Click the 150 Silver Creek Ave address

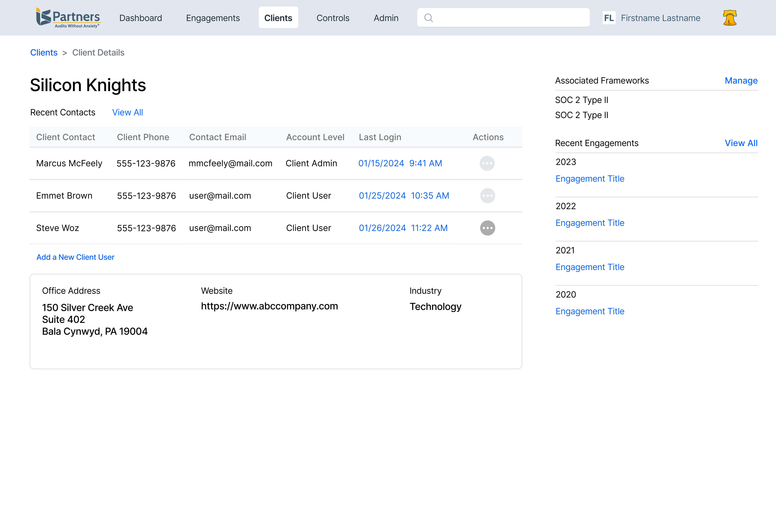click(x=87, y=308)
